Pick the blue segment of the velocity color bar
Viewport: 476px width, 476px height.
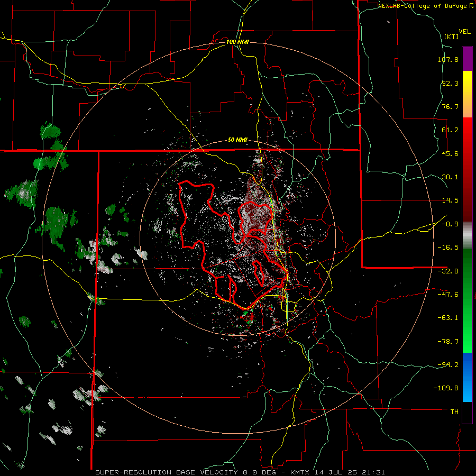[x=467, y=377]
